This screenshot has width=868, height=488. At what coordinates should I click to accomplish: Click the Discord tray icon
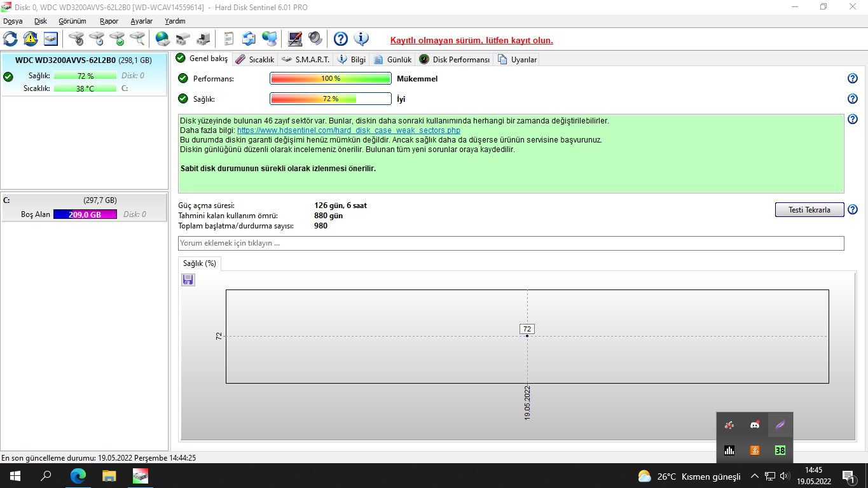click(755, 425)
